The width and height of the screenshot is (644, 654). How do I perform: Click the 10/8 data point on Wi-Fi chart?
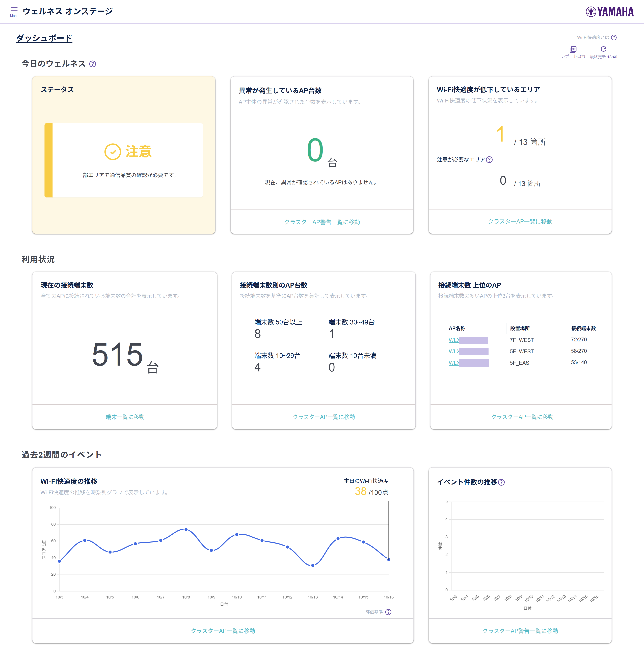coord(186,530)
